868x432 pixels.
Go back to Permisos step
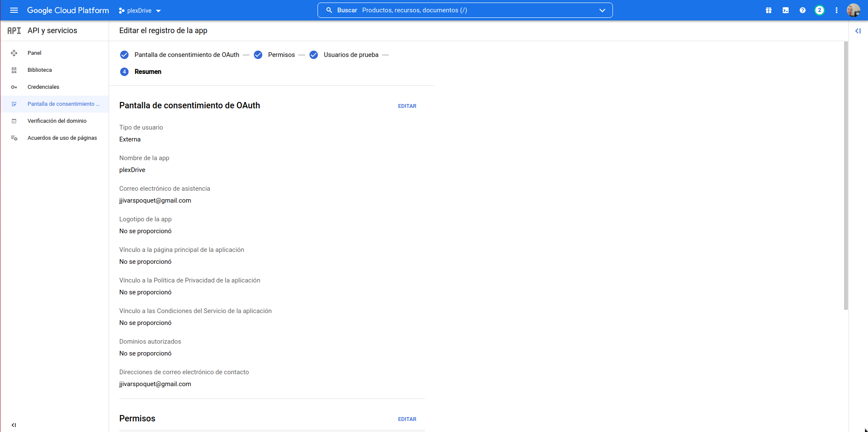[x=281, y=55]
